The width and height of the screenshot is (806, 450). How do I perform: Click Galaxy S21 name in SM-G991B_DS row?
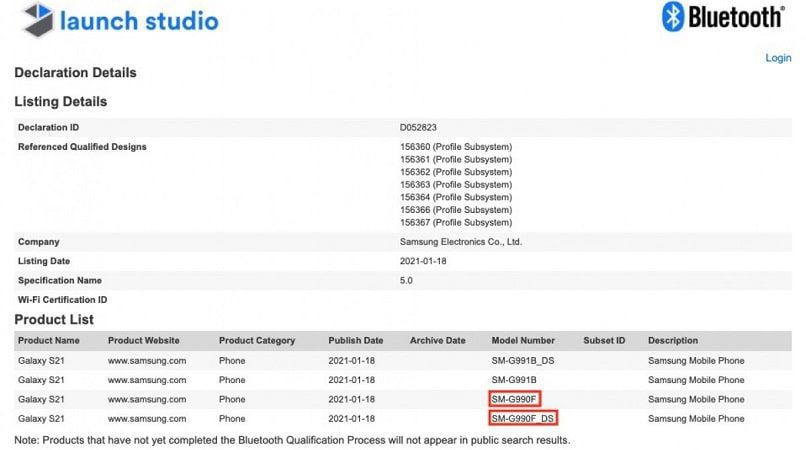point(41,361)
